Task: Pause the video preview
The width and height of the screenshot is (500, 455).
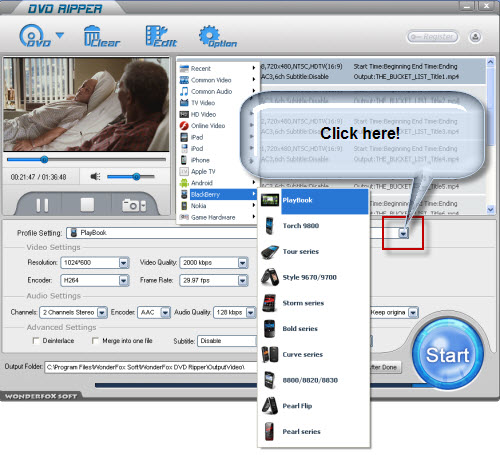Action: 42,205
